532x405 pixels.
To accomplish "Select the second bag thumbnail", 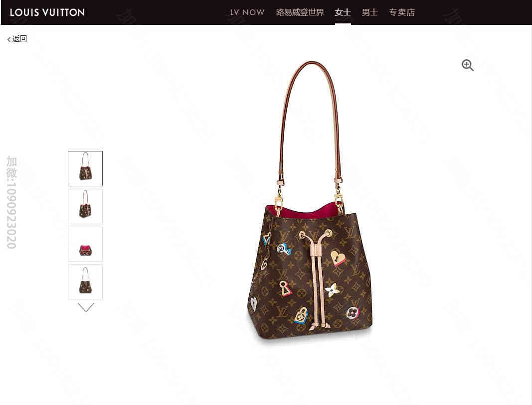I will [x=85, y=206].
